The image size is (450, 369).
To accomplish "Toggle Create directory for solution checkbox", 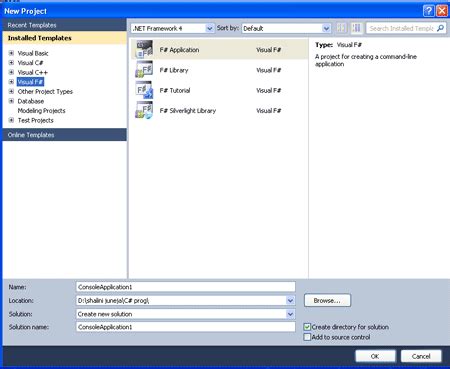I will (307, 327).
